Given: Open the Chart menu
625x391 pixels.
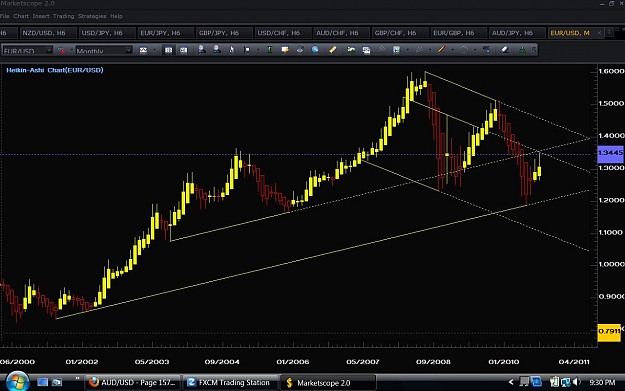Looking at the screenshot, I should point(21,16).
